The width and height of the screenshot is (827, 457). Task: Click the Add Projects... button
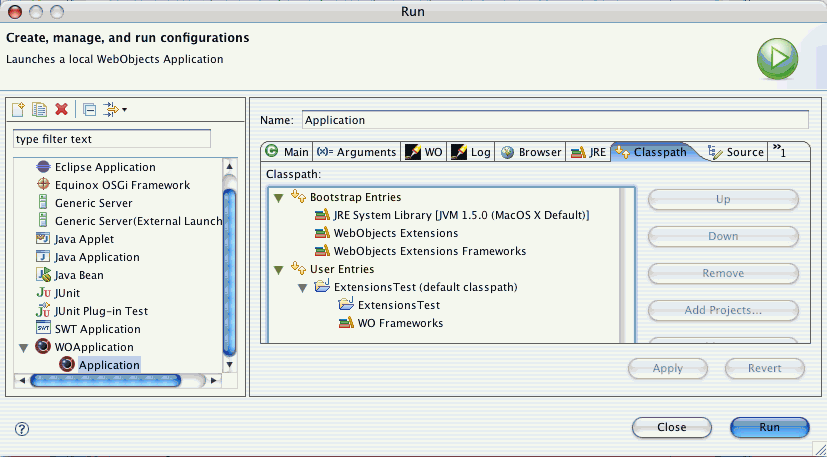pyautogui.click(x=723, y=310)
